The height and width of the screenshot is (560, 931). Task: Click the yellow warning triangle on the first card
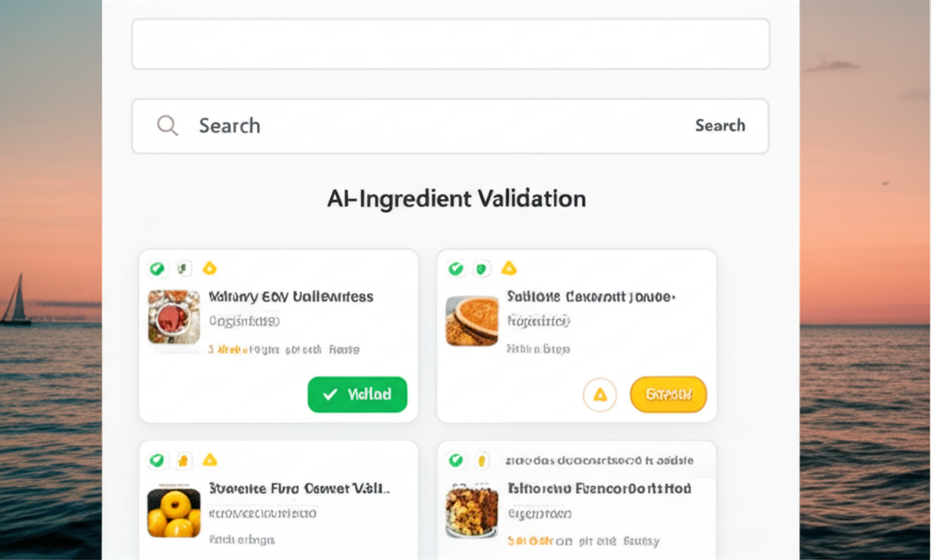point(209,269)
